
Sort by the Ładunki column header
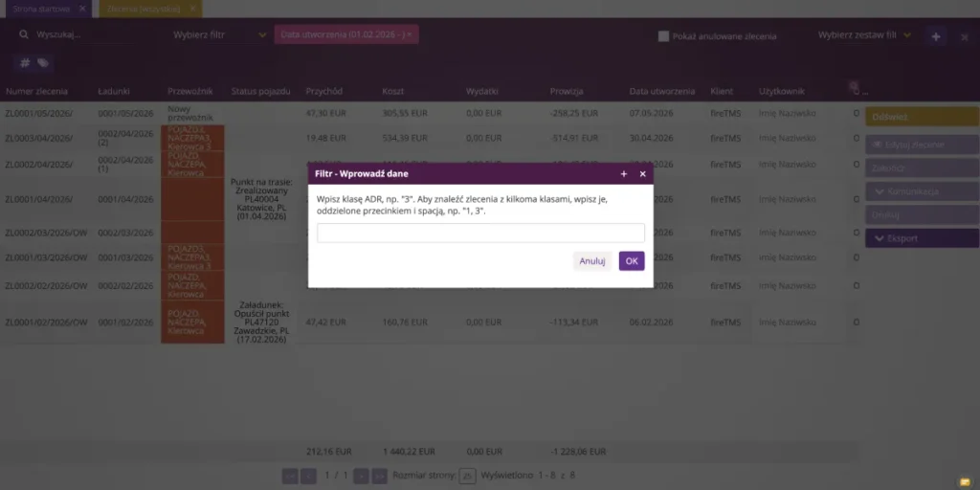click(x=114, y=91)
